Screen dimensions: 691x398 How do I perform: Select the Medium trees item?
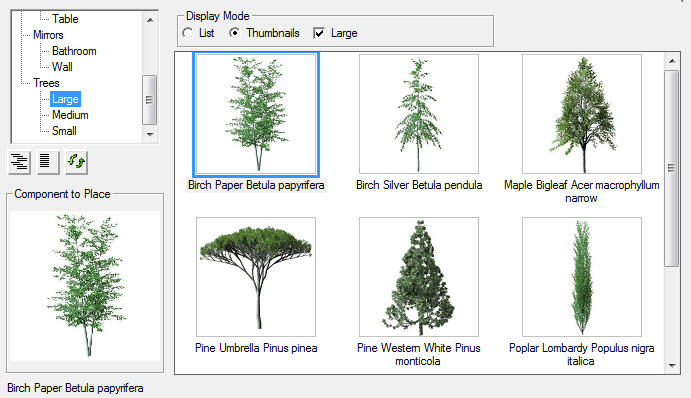70,115
